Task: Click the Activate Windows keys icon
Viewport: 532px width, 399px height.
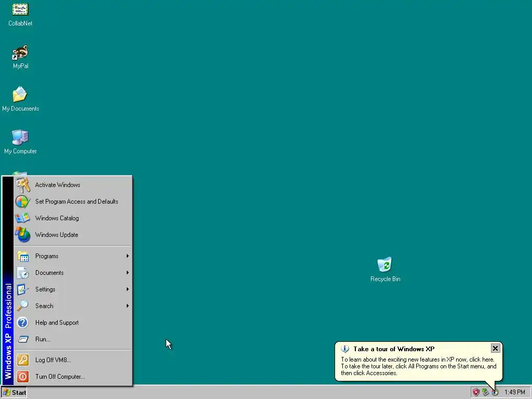Action: point(23,185)
